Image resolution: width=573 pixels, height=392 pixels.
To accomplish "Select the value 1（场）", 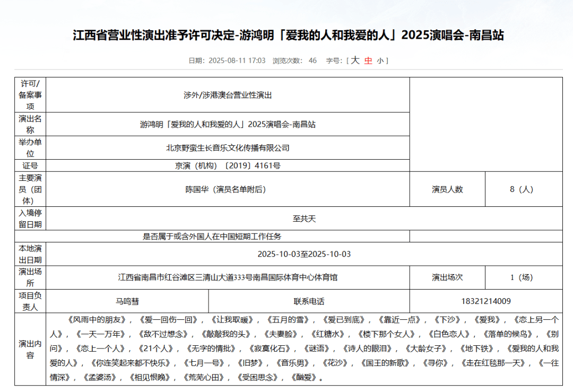I will pos(522,277).
